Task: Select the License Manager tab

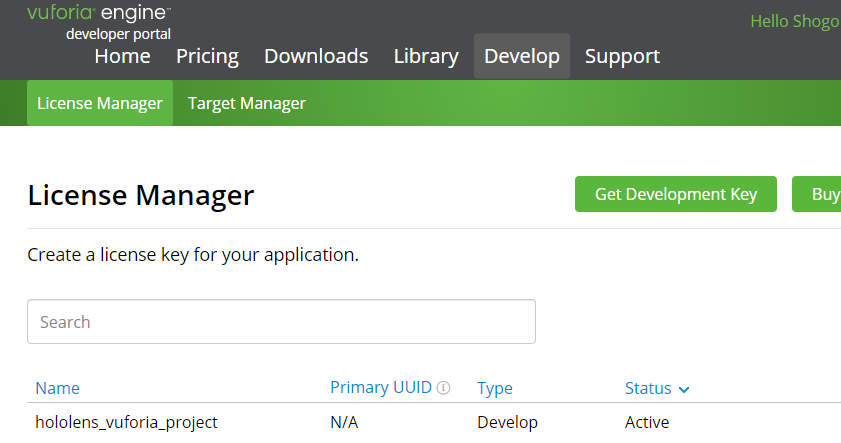Action: tap(100, 103)
